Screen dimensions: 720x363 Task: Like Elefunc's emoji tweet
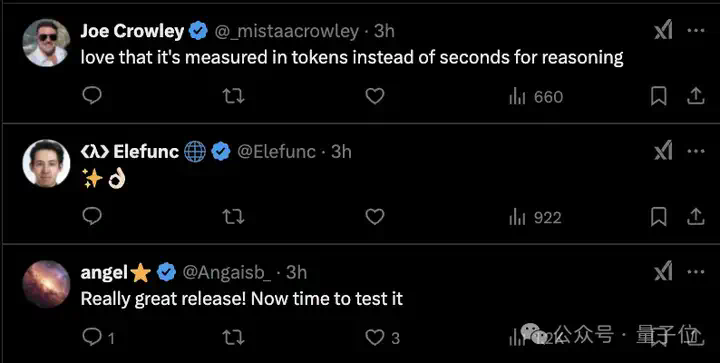[375, 217]
